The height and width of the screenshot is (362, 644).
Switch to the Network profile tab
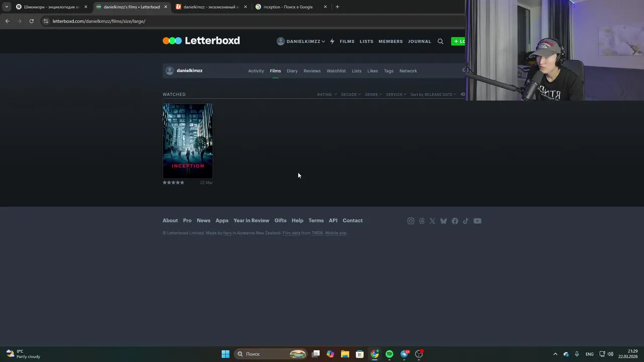coord(408,71)
